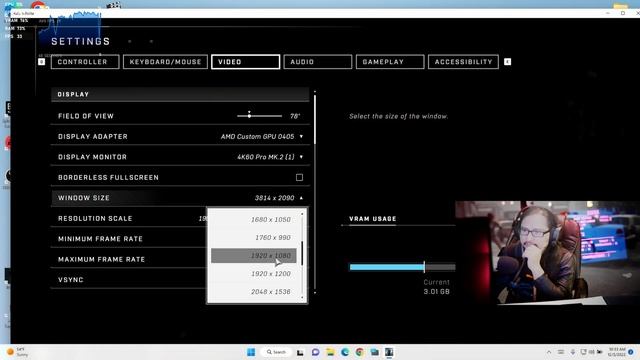Image resolution: width=640 pixels, height=360 pixels.
Task: Click the FPS performance graph overlay
Action: tap(69, 31)
